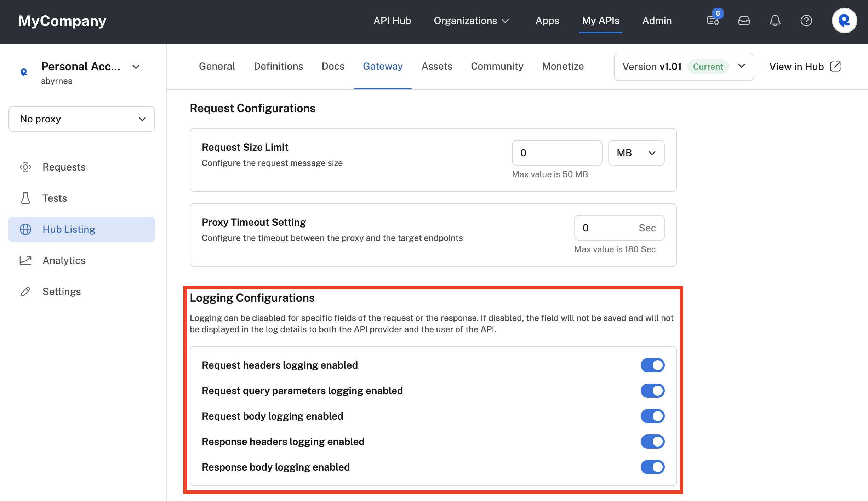This screenshot has height=501, width=868.
Task: Click the Tests sidebar icon
Action: point(25,198)
